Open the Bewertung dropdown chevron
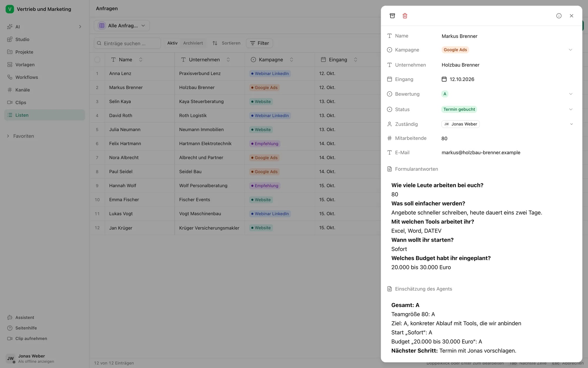588x368 pixels. pyautogui.click(x=571, y=94)
